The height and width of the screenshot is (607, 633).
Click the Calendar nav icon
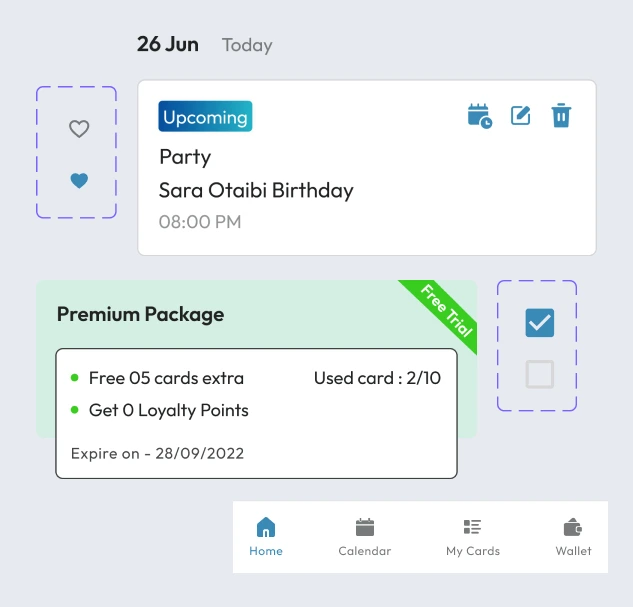[365, 527]
